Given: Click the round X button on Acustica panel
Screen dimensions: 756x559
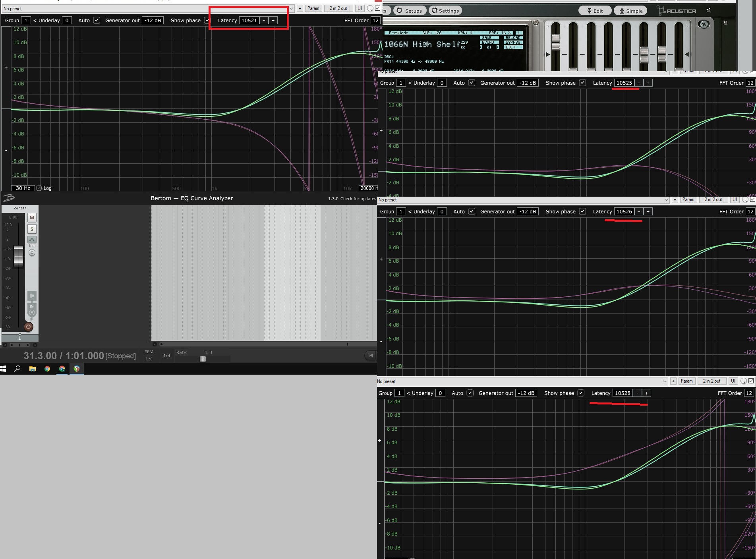Looking at the screenshot, I should [x=704, y=25].
